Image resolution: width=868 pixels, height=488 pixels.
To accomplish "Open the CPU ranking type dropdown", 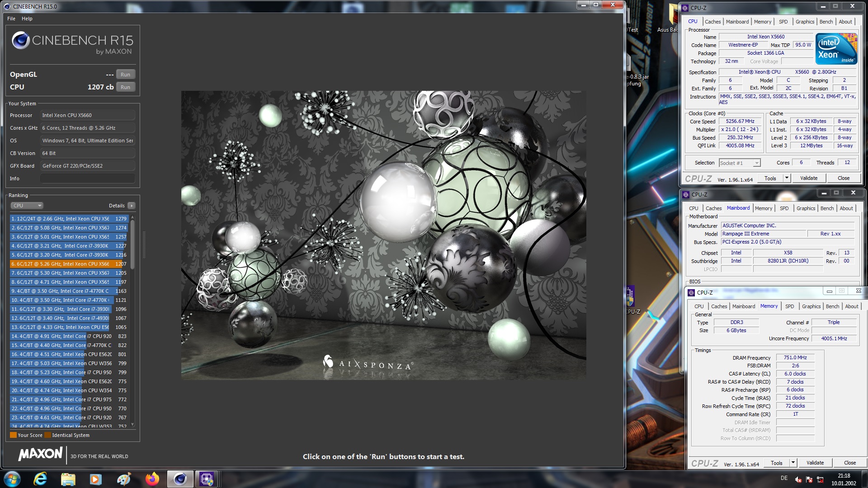I will point(27,206).
